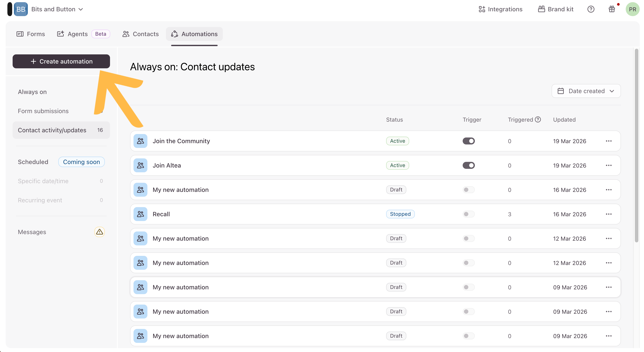Switch to the Forms tab
Image resolution: width=644 pixels, height=352 pixels.
click(31, 34)
